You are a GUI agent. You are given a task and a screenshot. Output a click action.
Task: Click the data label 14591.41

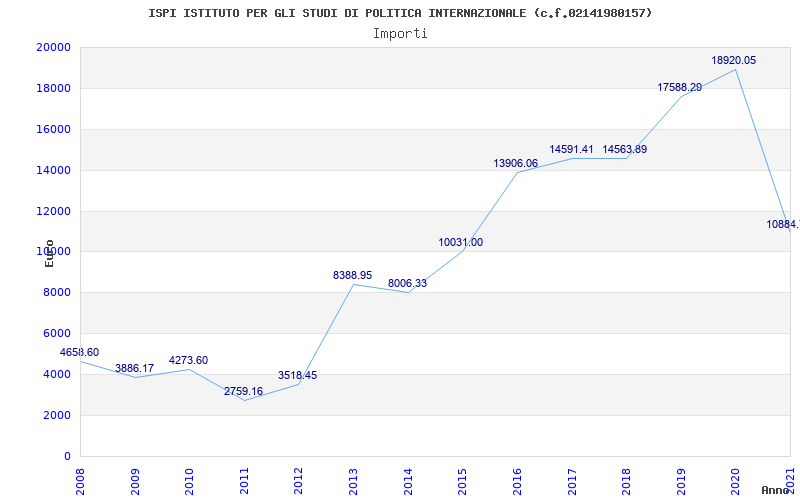571,149
